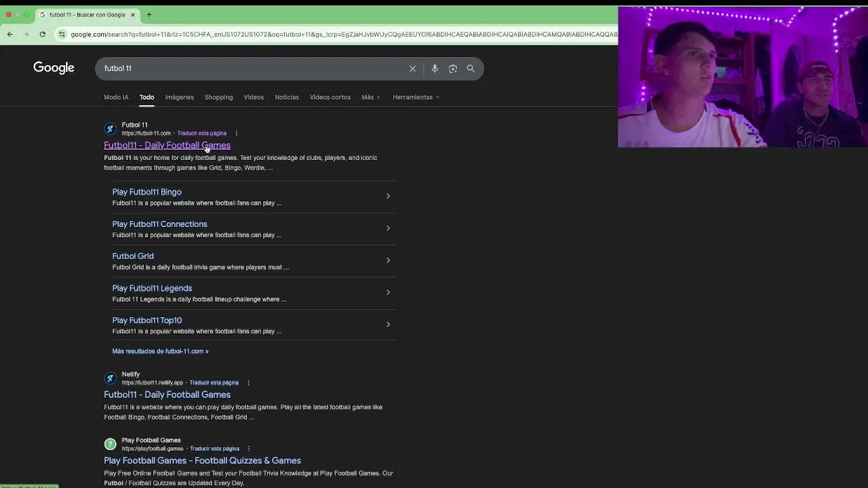Open three-dot menu beside futbol11.netlify.app result
The image size is (868, 488).
(248, 383)
